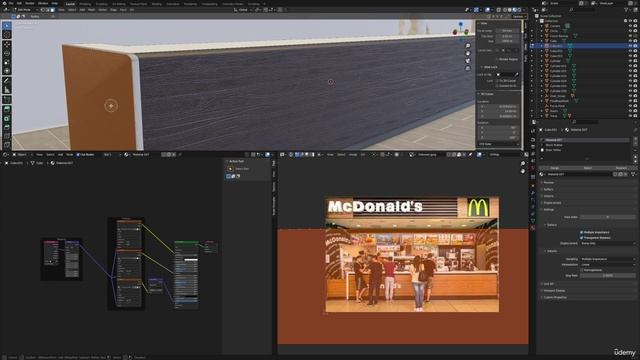Open the Blender logo menu
Screen dimensions: 640x360
coord(4,3)
